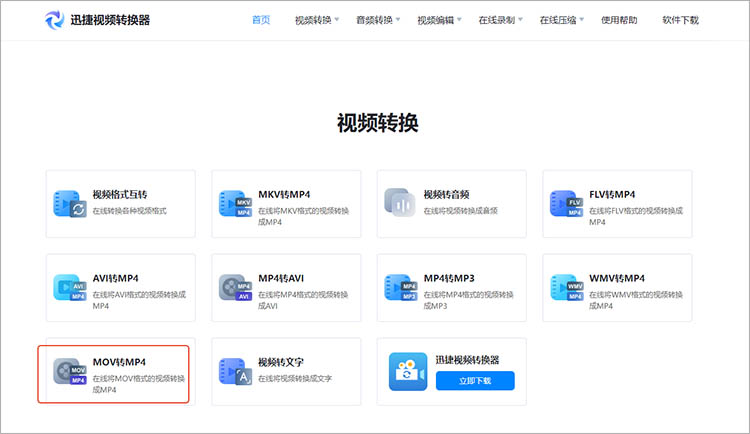The width and height of the screenshot is (750, 434).
Task: Expand the 视频编辑 dropdown arrow
Action: click(459, 20)
